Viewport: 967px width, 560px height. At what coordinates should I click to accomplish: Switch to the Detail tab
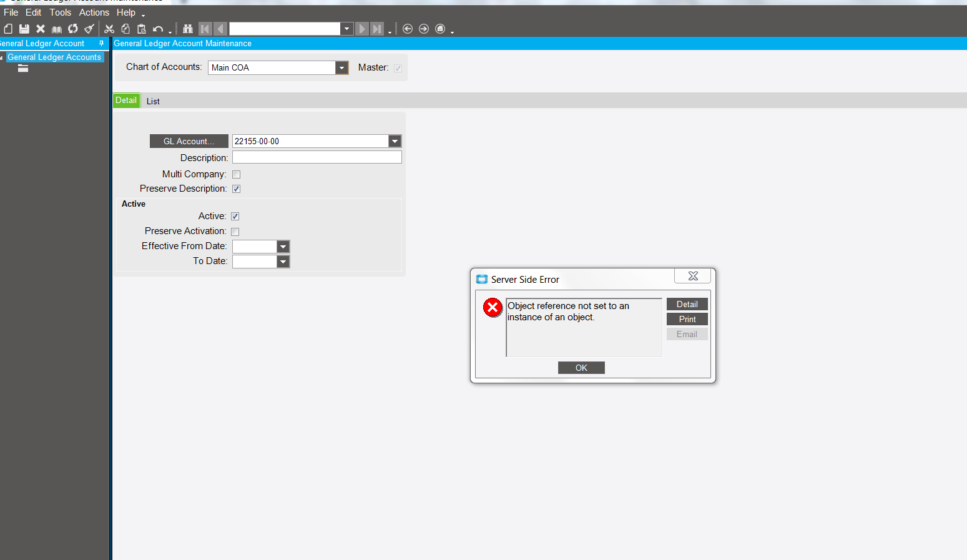point(126,101)
